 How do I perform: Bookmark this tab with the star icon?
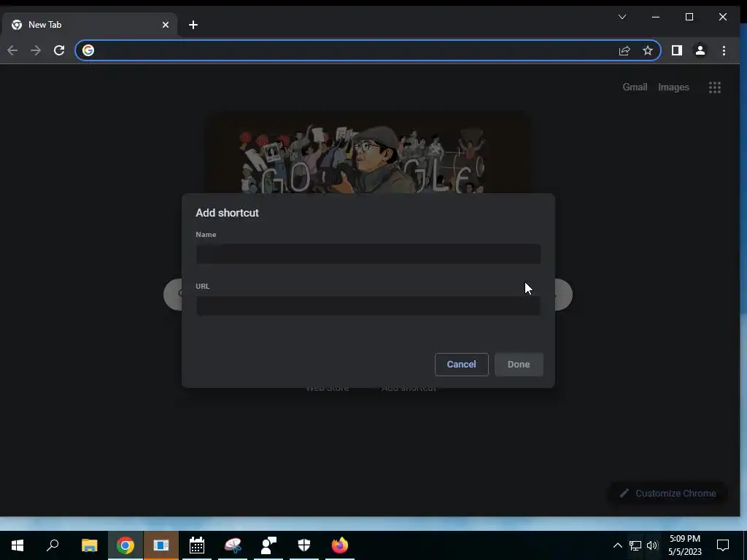(x=648, y=50)
